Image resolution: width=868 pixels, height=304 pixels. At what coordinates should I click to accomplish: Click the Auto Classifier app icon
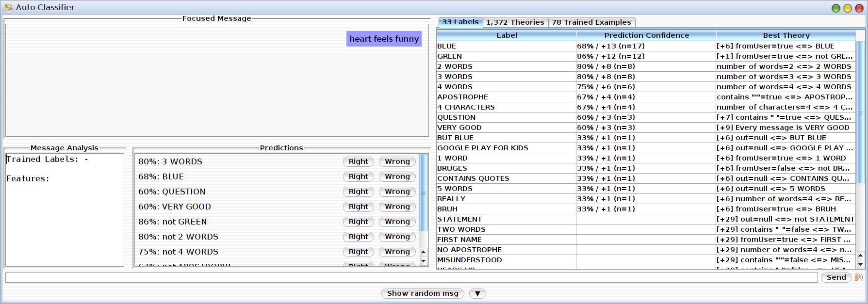point(8,7)
